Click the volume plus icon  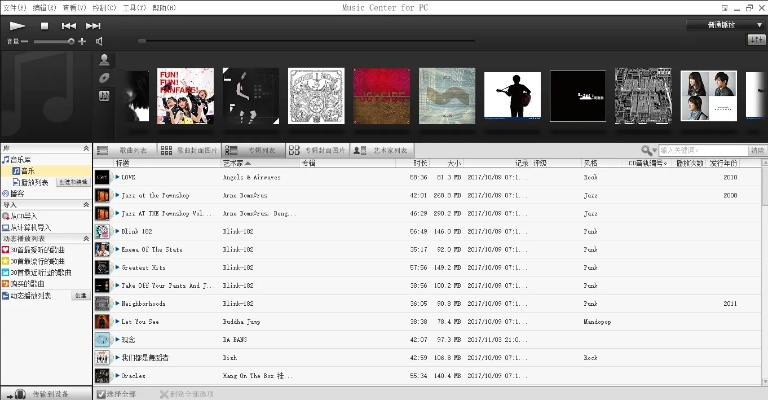click(x=83, y=41)
